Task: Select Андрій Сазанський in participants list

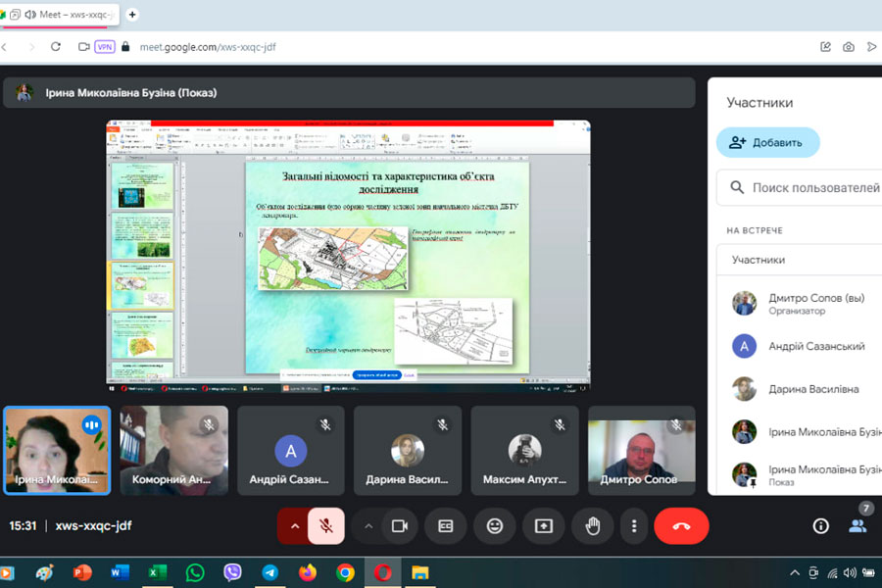Action: tap(805, 346)
